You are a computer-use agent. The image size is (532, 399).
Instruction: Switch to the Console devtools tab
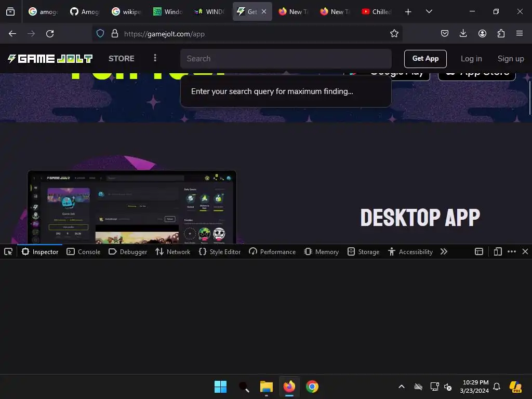[x=84, y=252]
